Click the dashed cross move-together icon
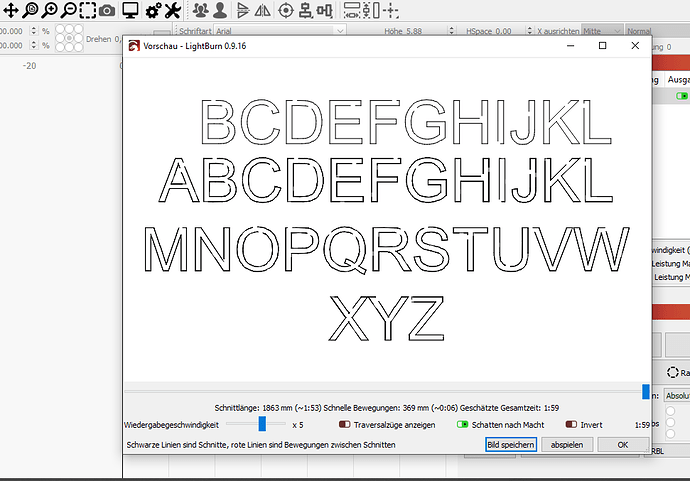The height and width of the screenshot is (481, 690). point(391,10)
